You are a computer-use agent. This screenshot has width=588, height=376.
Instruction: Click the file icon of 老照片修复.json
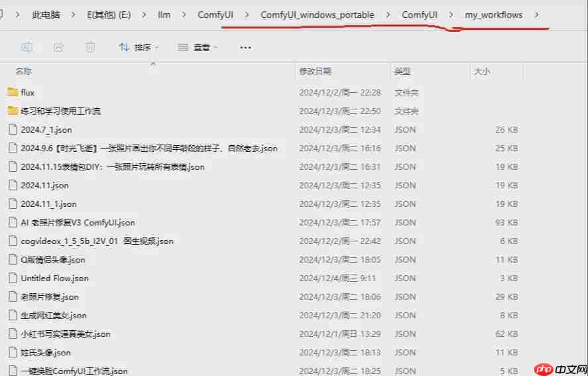[13, 296]
